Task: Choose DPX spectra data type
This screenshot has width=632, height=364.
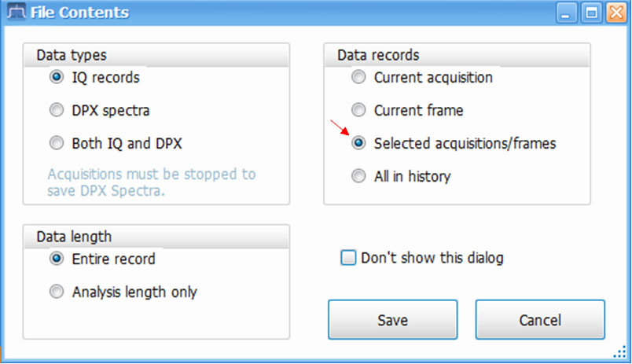Action: 56,111
